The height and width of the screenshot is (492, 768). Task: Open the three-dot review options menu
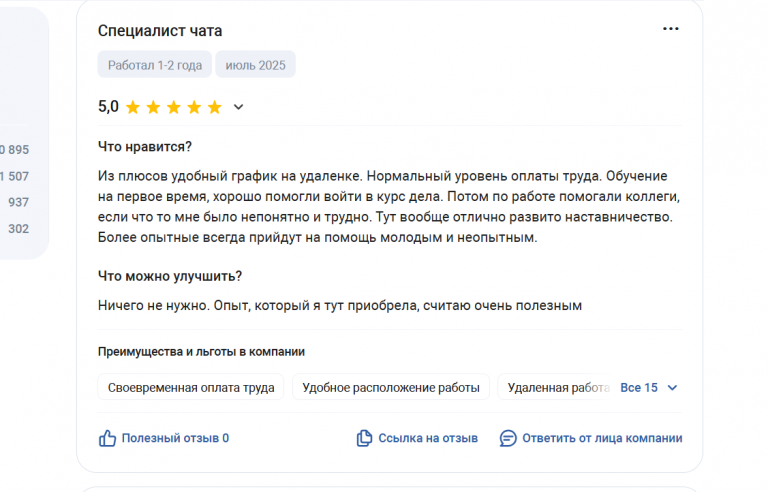point(671,29)
